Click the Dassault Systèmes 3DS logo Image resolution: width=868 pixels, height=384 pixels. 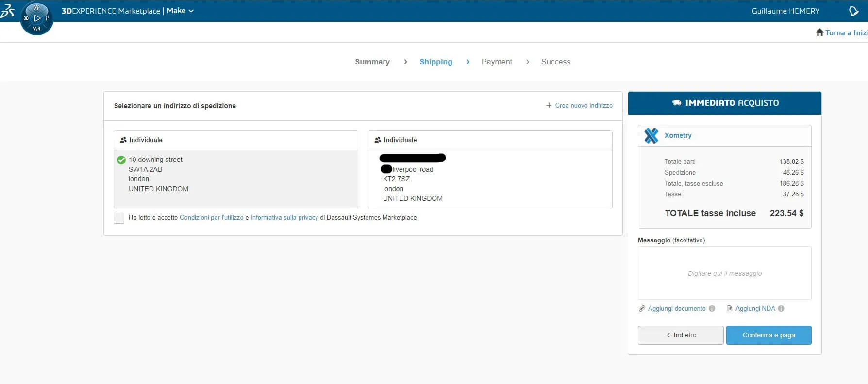tap(8, 11)
